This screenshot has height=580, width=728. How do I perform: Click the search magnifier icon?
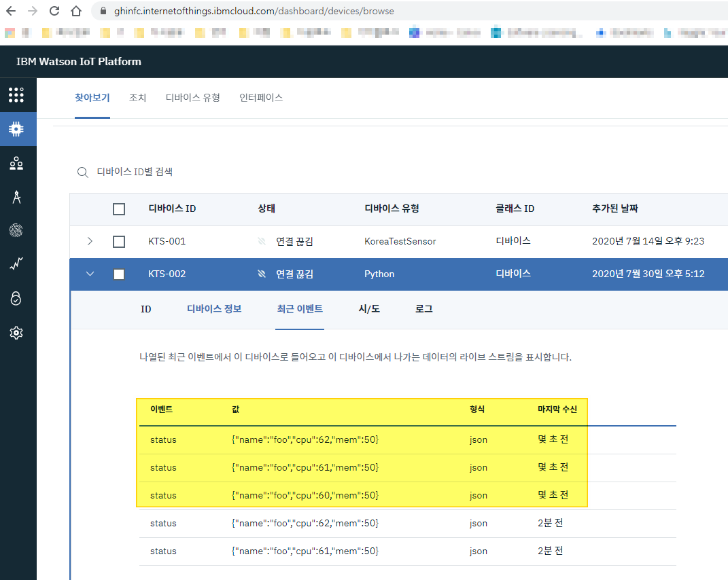[83, 172]
